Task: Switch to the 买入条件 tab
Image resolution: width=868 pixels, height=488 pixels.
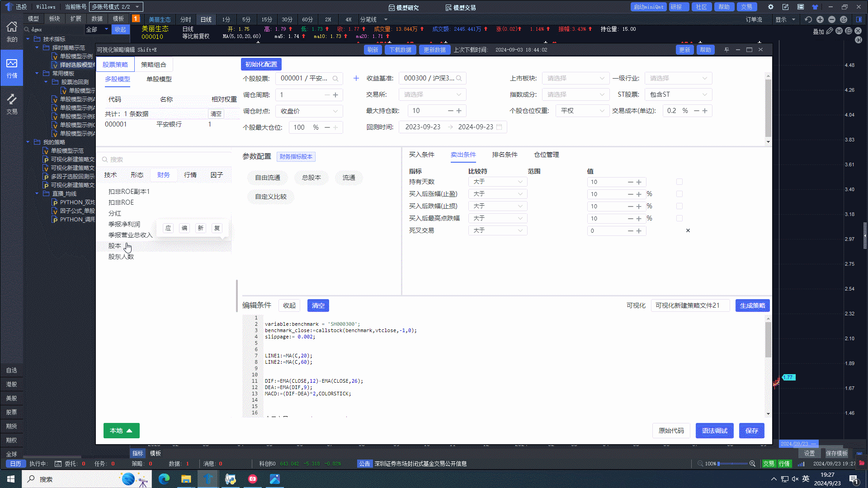Action: 421,155
